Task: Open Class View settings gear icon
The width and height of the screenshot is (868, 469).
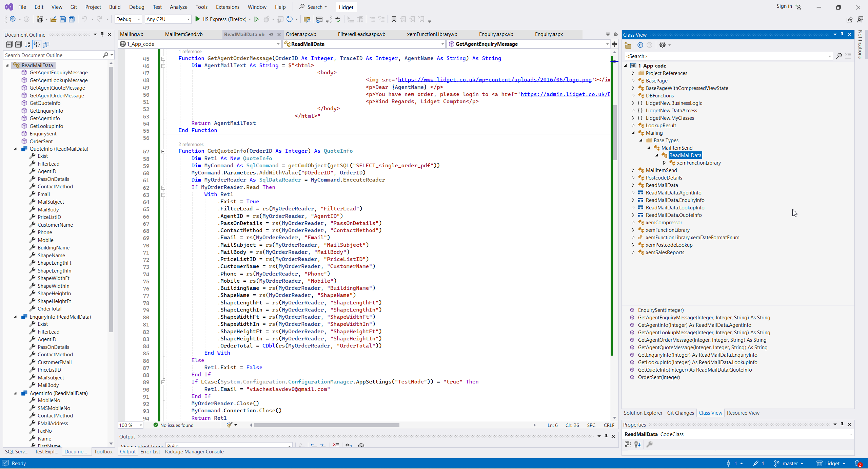Action: [663, 45]
